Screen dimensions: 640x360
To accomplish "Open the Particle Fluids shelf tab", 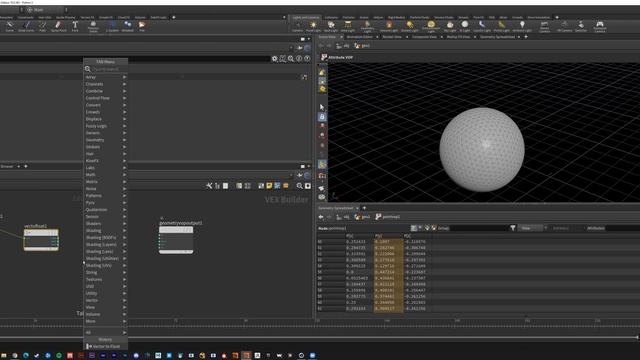I will [x=420, y=18].
